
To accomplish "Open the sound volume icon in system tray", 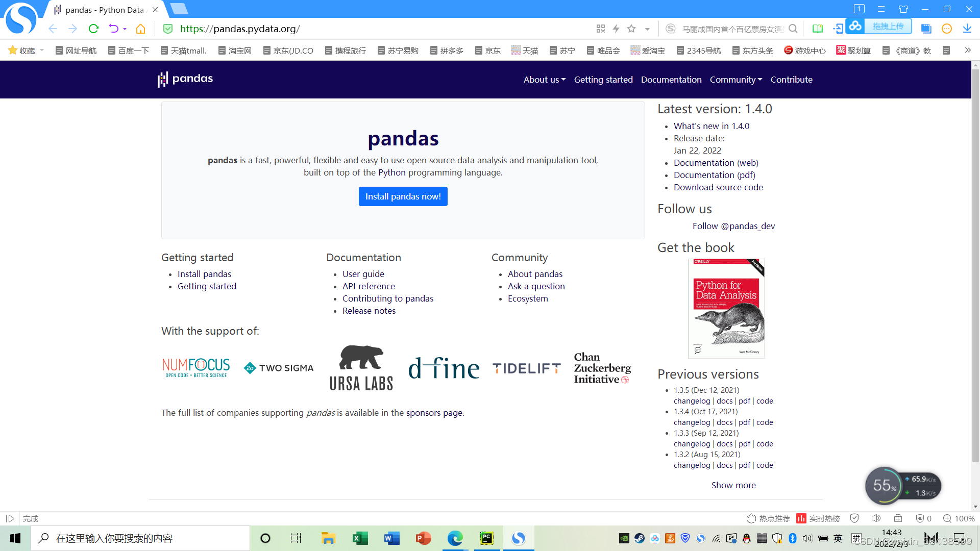I will click(807, 538).
